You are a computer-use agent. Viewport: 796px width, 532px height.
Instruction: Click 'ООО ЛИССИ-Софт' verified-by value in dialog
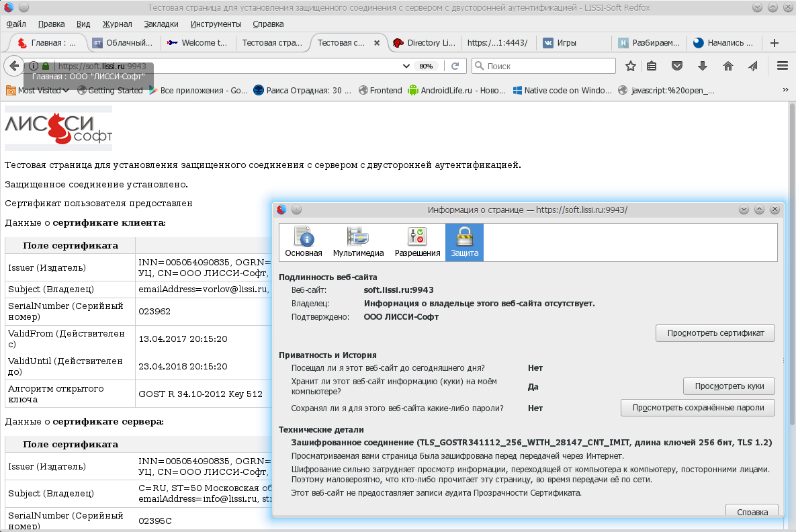tap(401, 317)
